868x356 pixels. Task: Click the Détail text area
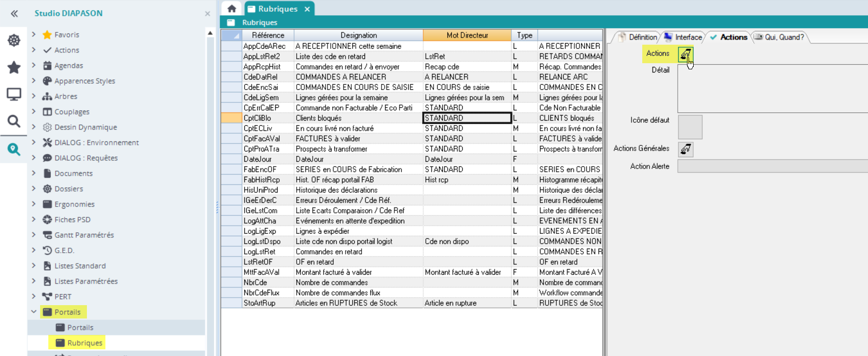pos(771,88)
